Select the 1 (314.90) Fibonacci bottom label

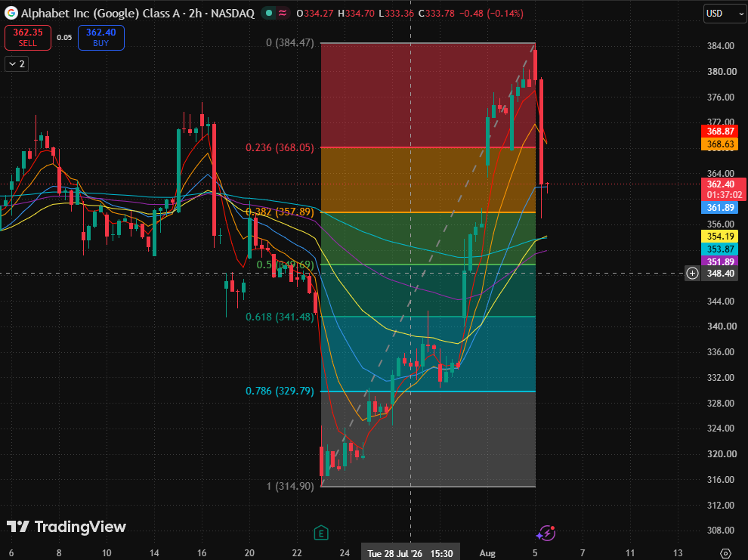click(x=290, y=487)
